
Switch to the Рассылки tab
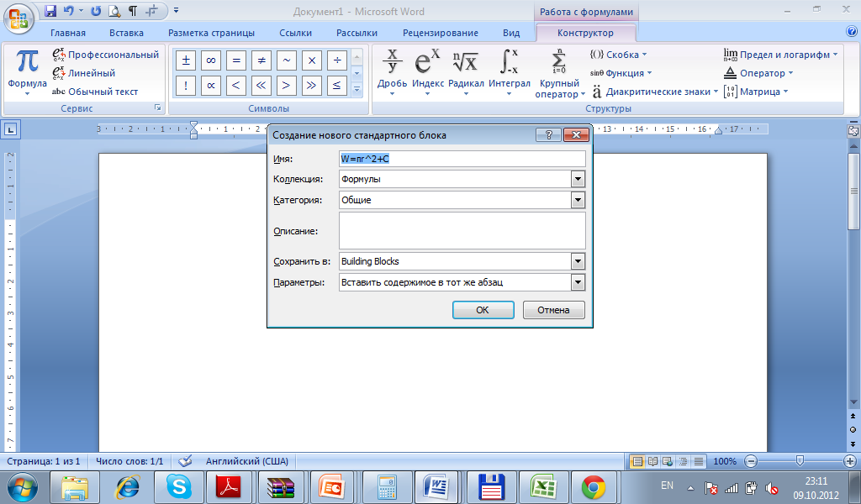357,33
